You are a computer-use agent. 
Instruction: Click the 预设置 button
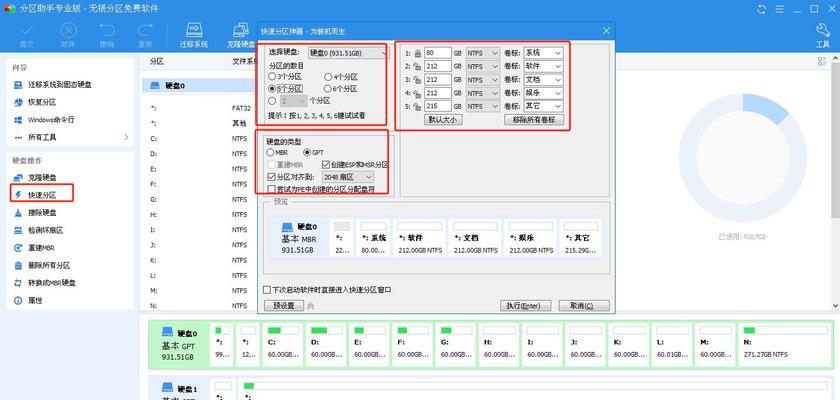(284, 306)
